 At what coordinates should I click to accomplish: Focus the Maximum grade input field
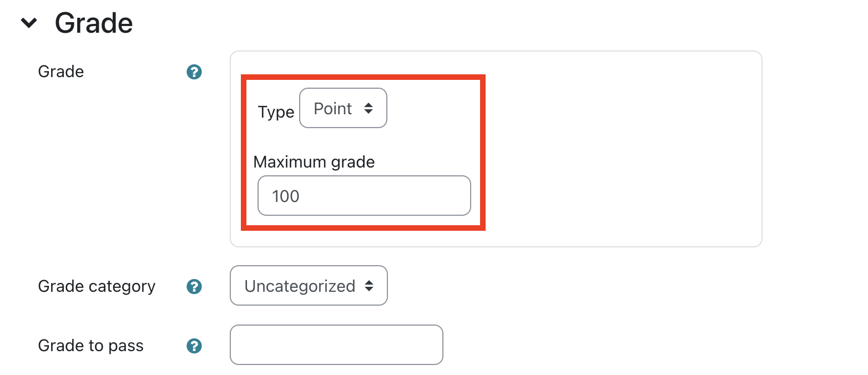click(364, 196)
